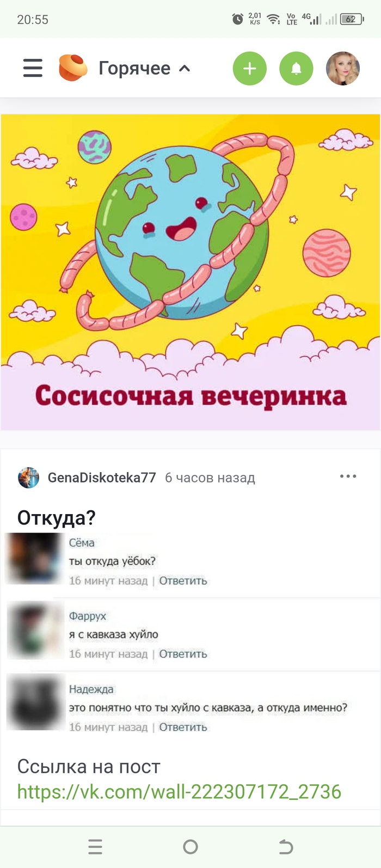This screenshot has height=868, width=381.
Task: Open post options three-dot menu
Action: pyautogui.click(x=348, y=476)
